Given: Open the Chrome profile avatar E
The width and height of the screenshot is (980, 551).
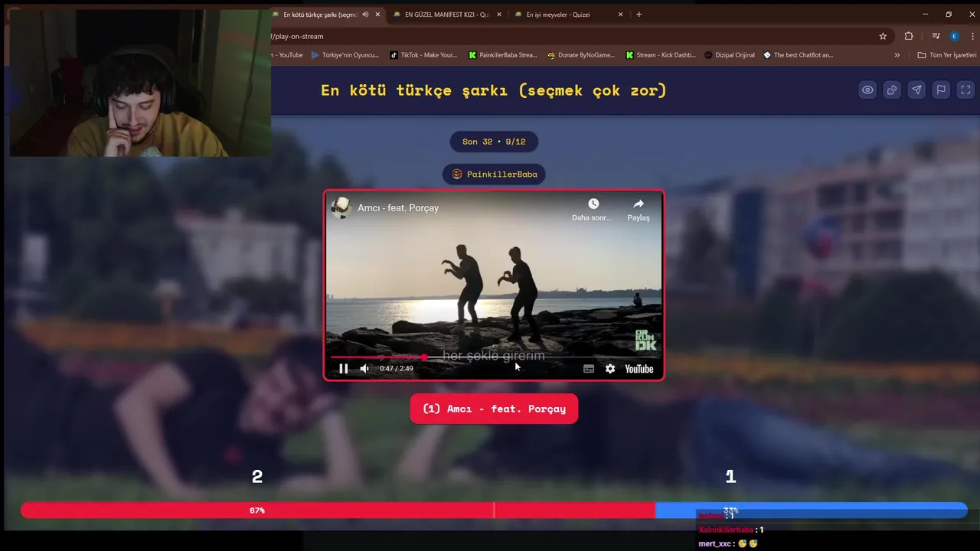Looking at the screenshot, I should click(x=954, y=36).
